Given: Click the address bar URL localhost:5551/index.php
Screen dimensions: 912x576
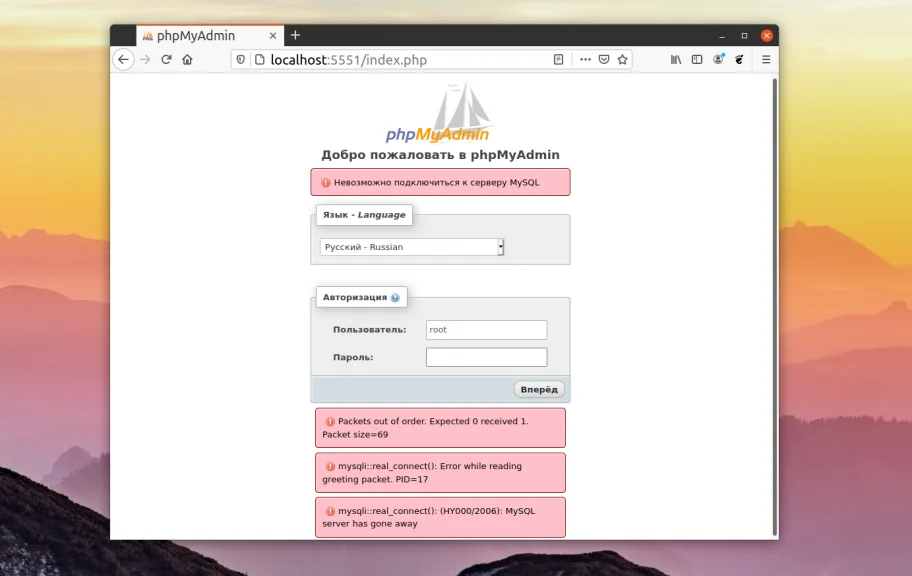Looking at the screenshot, I should [x=349, y=59].
